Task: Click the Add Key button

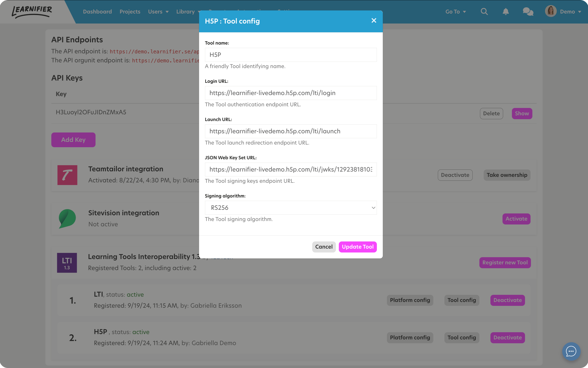Action: click(x=73, y=140)
